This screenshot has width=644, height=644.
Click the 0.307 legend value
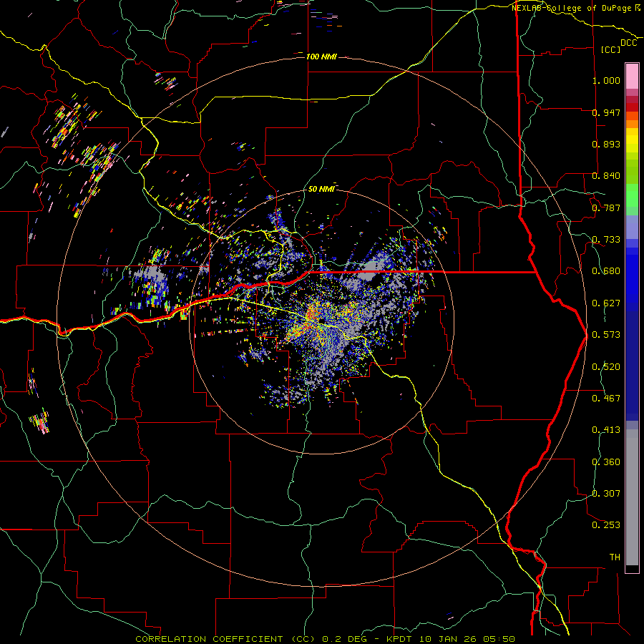pos(606,494)
